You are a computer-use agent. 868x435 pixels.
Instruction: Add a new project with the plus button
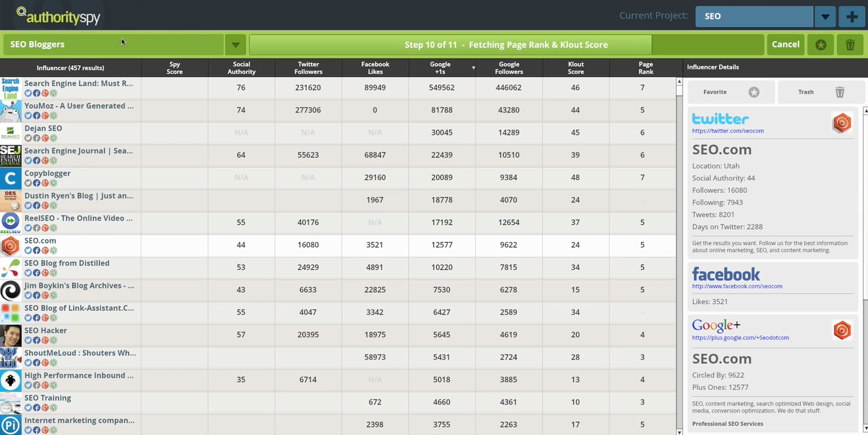pos(852,16)
